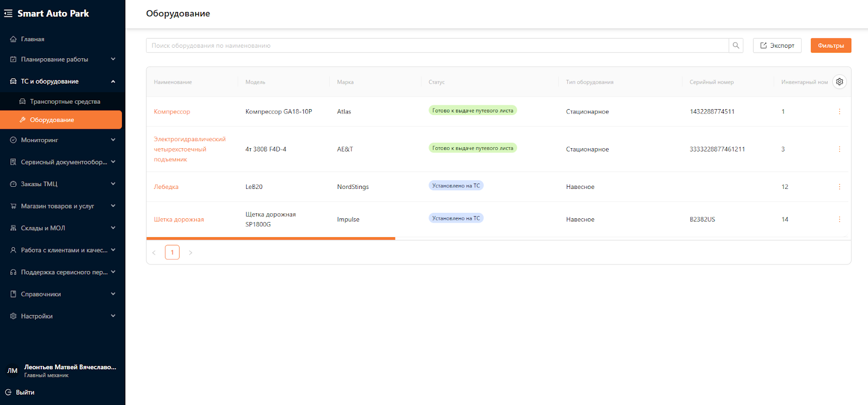Click the search magnifier icon
The height and width of the screenshot is (405, 868).
736,46
